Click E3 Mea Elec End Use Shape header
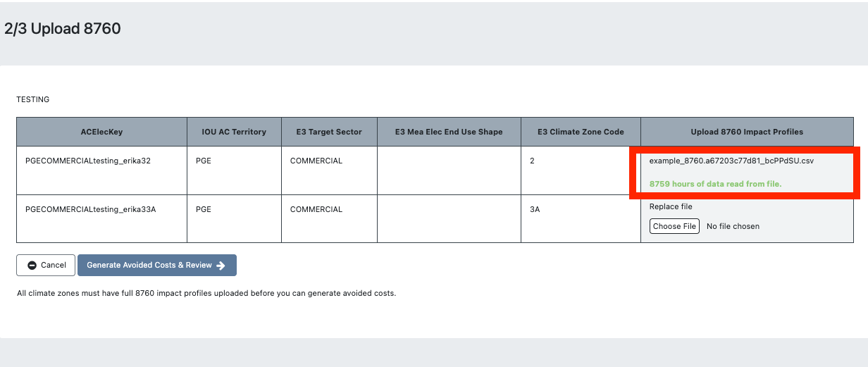 tap(449, 132)
